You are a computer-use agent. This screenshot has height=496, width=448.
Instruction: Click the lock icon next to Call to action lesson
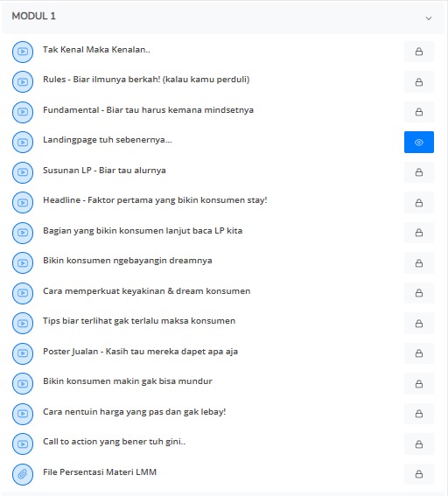click(x=419, y=444)
